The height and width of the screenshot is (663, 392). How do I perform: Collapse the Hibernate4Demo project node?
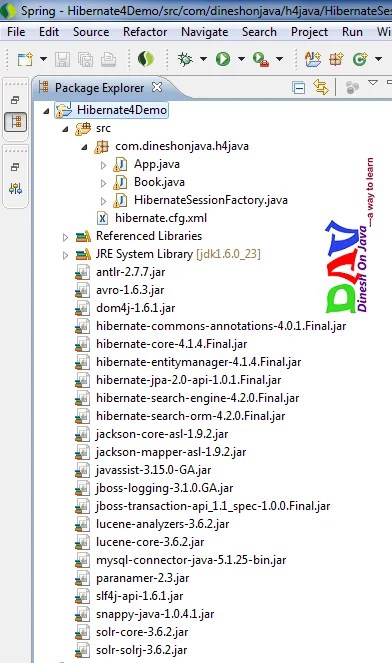tap(46, 112)
